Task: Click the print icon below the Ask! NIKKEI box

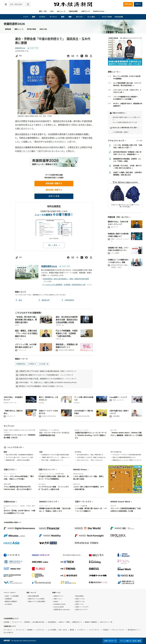Action: (68, 257)
